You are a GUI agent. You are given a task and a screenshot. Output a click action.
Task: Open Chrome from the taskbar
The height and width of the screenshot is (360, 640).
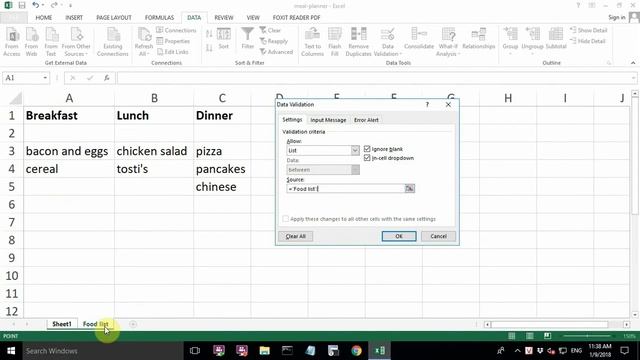point(356,351)
